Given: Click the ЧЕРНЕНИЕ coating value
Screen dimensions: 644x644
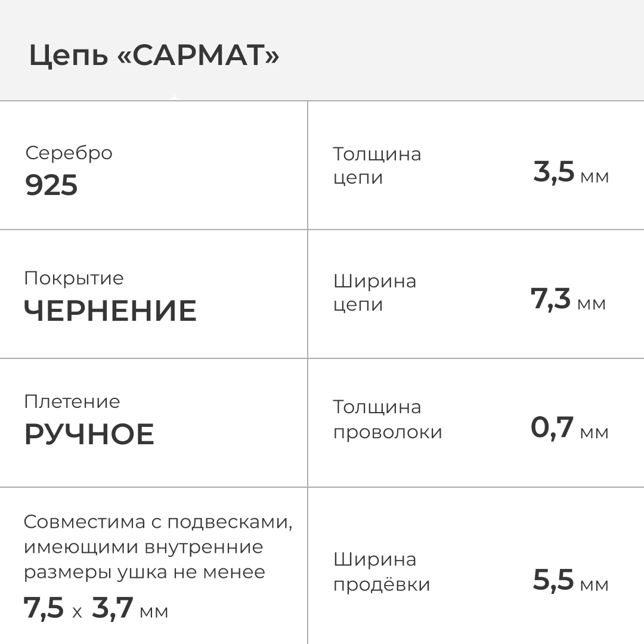Looking at the screenshot, I should point(110,311).
